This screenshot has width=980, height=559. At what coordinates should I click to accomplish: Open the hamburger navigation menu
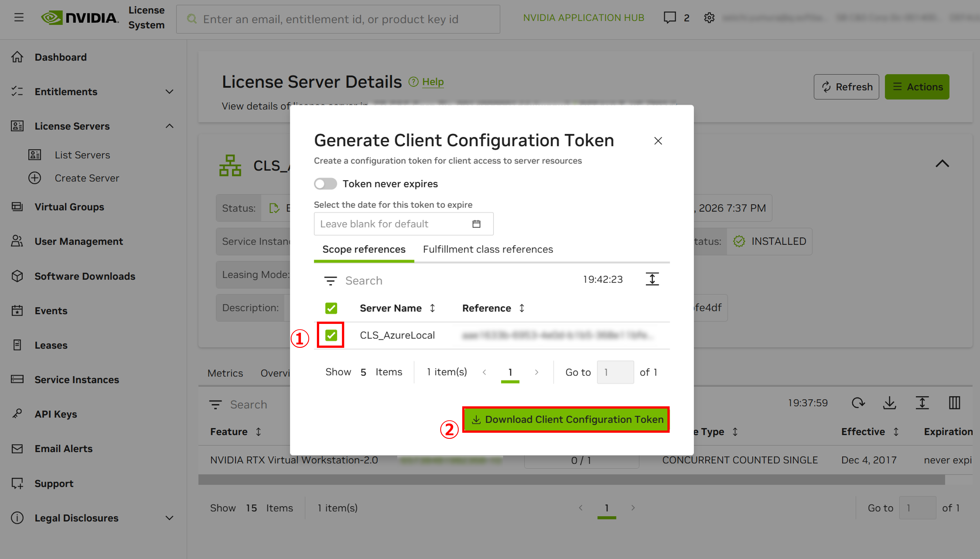click(19, 18)
